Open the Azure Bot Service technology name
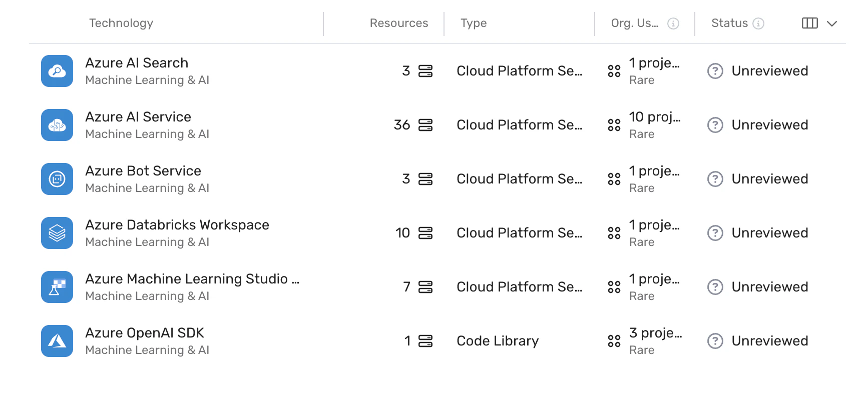 click(143, 171)
